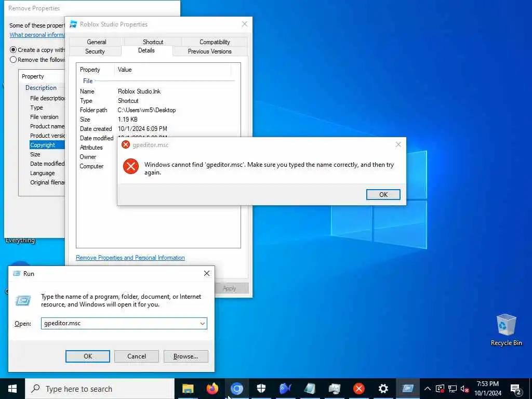Select the File group header in Details
The height and width of the screenshot is (399, 532).
coord(88,81)
